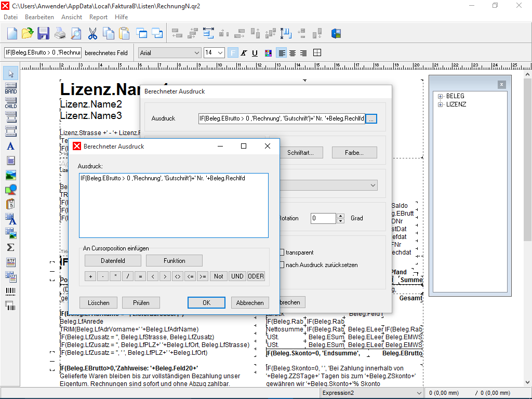Screen dimensions: 532x399
Task: Expand the BELEG tree node
Action: [x=441, y=96]
